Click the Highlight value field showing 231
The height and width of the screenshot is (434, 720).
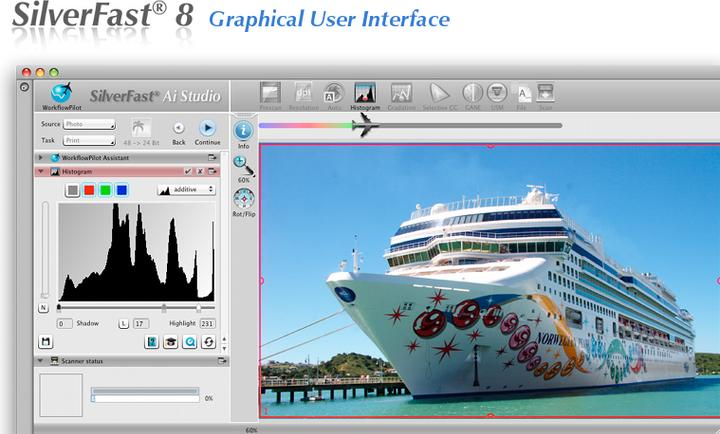pyautogui.click(x=208, y=324)
